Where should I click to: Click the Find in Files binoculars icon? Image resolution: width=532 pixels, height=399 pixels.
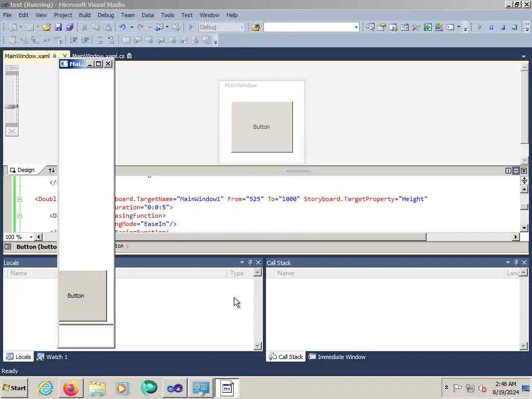coord(256,27)
